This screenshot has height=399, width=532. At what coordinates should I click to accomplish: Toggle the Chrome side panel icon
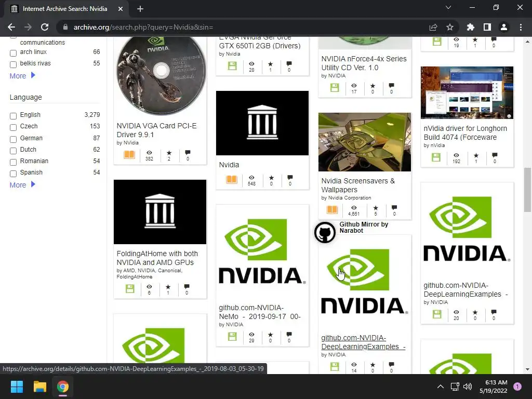tap(487, 27)
